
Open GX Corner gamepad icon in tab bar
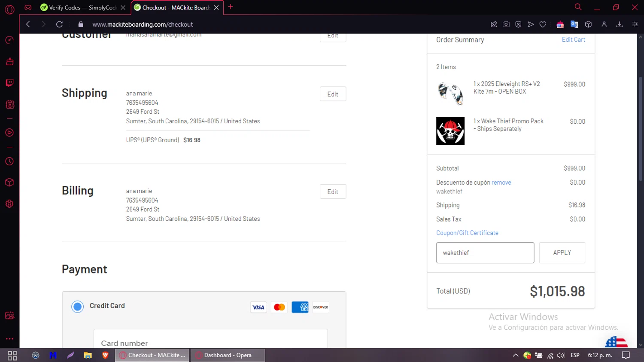tap(28, 7)
